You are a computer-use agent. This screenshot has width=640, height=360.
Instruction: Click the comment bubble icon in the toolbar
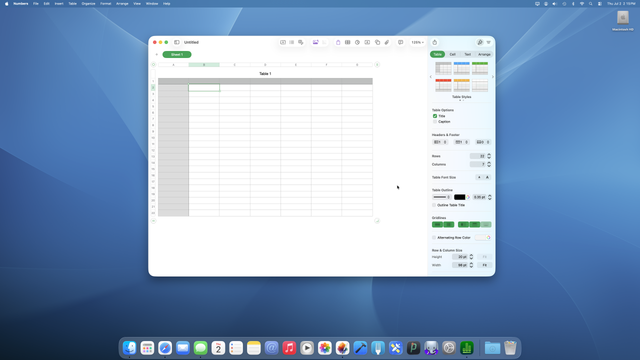click(400, 42)
